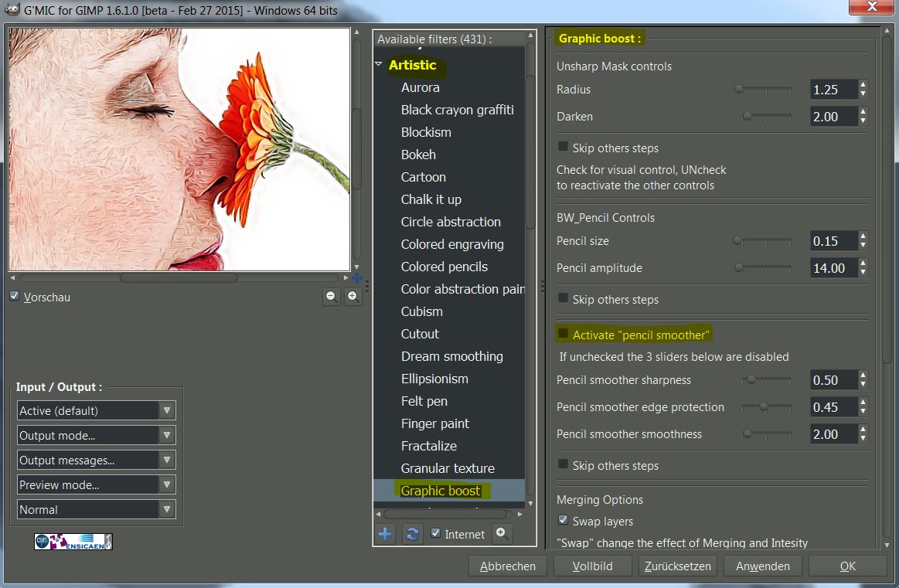899x588 pixels.
Task: Toggle the Vorschau preview checkbox
Action: 14,297
